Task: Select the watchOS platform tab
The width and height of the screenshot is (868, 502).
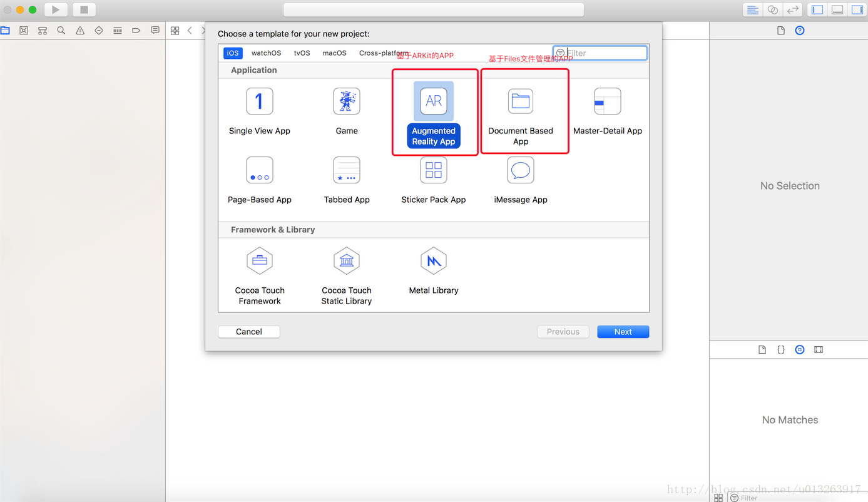Action: pos(266,53)
